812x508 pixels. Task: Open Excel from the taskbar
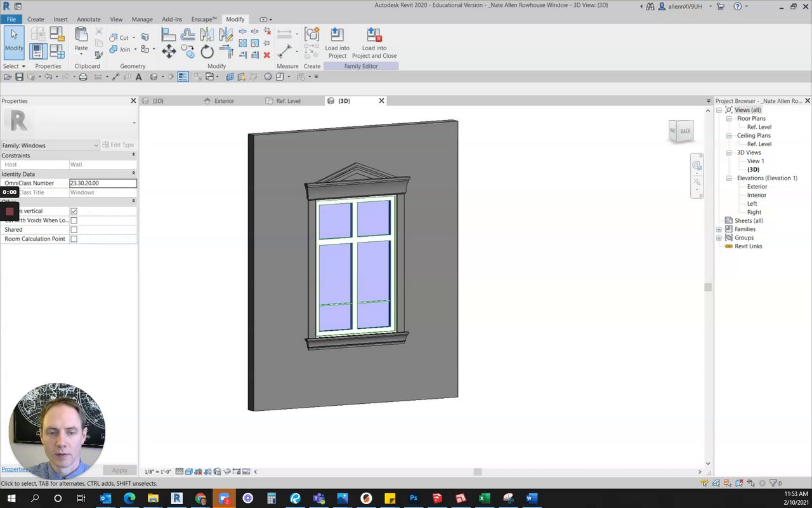pos(485,498)
